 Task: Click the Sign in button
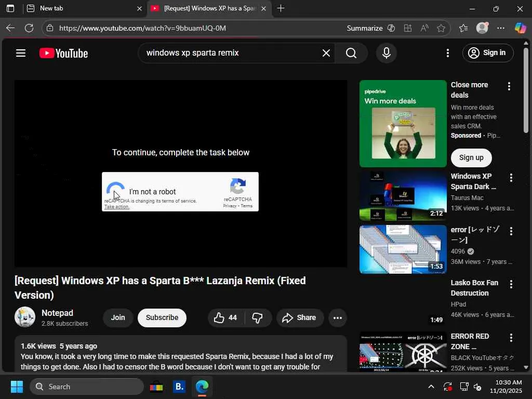click(x=487, y=53)
